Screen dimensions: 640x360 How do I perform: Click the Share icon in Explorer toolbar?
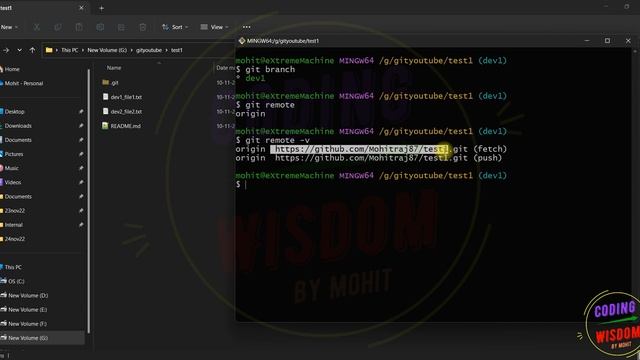pos(121,27)
